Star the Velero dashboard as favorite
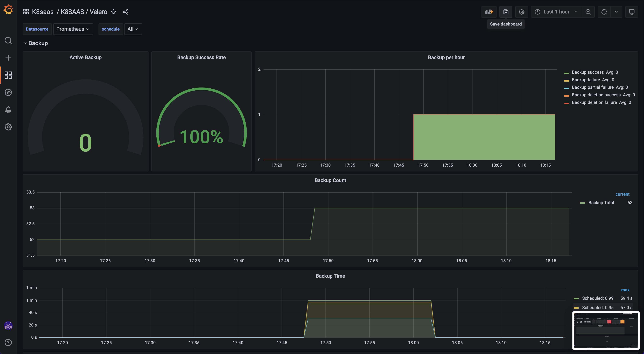 tap(113, 12)
